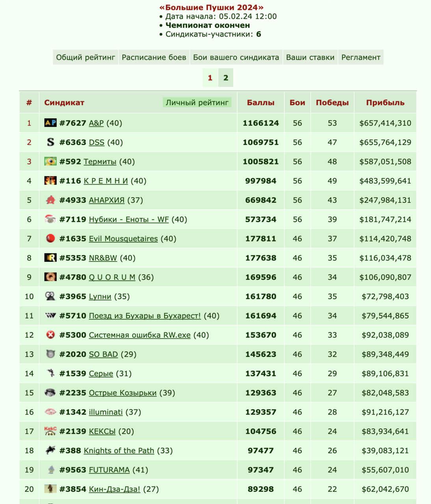The image size is (431, 504).
Task: Open Бои вашего синдиката tab
Action: (236, 57)
